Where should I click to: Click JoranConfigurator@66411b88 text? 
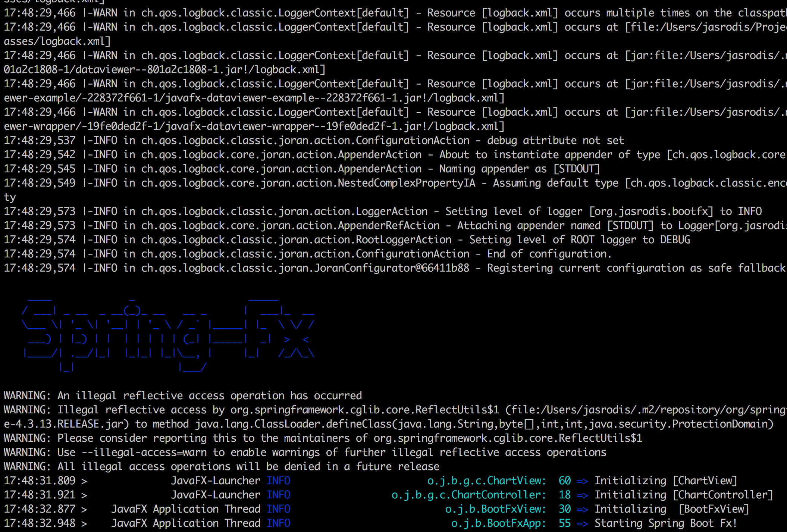(x=392, y=268)
